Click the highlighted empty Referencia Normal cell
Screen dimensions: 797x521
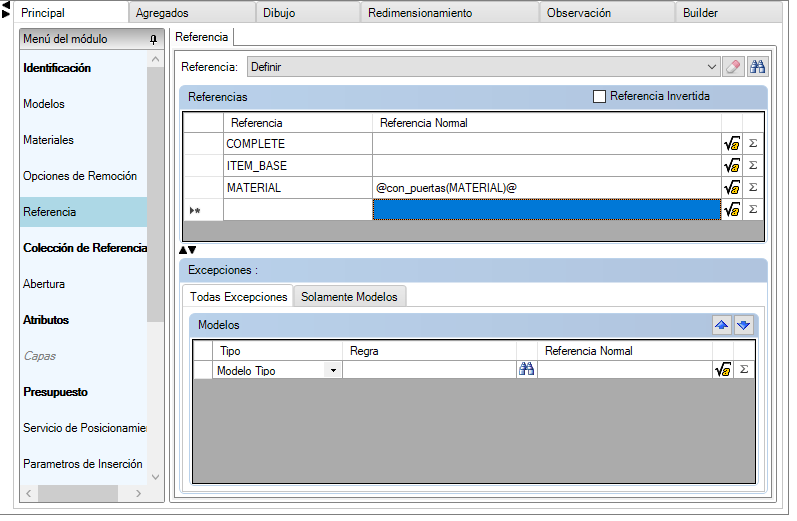pyautogui.click(x=546, y=210)
